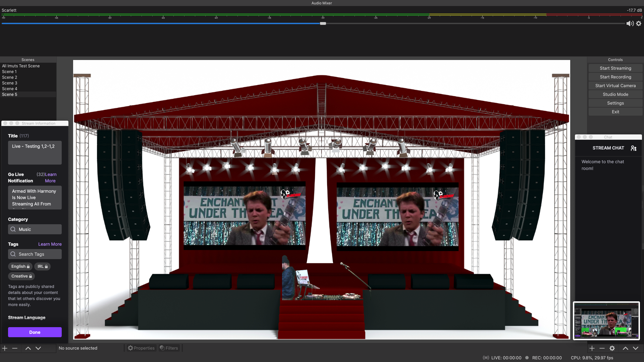This screenshot has width=644, height=362.
Task: Click Done in Stream Information
Action: 35,332
